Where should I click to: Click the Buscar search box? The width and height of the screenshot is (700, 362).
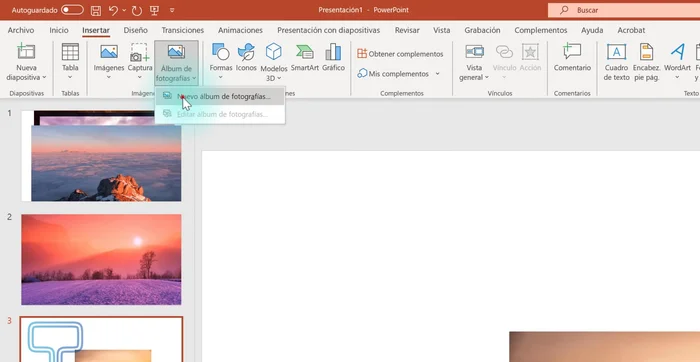(624, 10)
